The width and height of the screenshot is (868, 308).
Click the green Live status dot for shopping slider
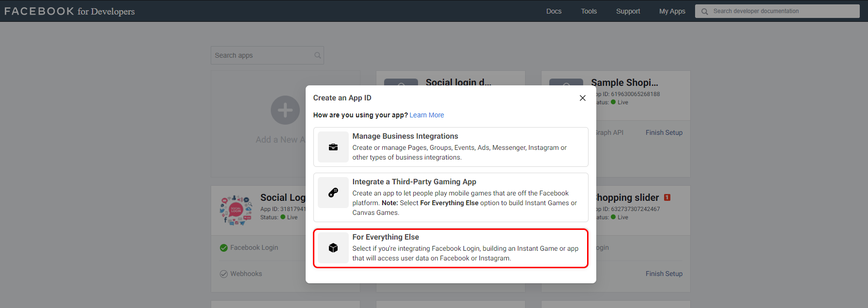[613, 217]
